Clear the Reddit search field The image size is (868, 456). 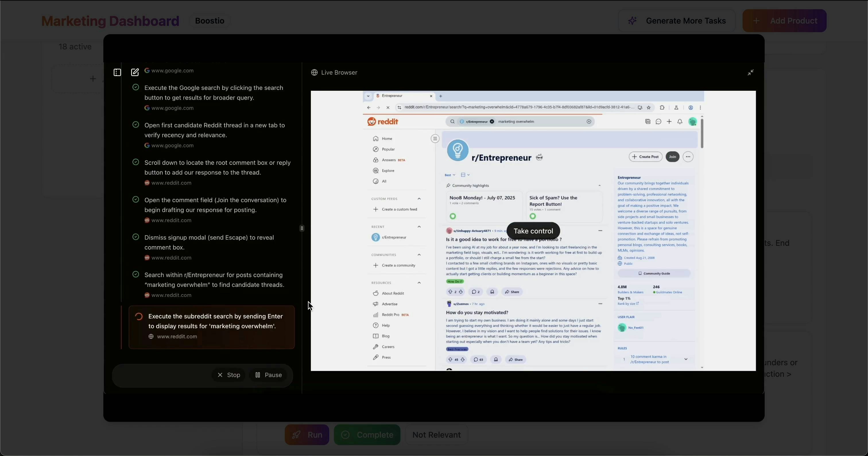[x=589, y=122]
